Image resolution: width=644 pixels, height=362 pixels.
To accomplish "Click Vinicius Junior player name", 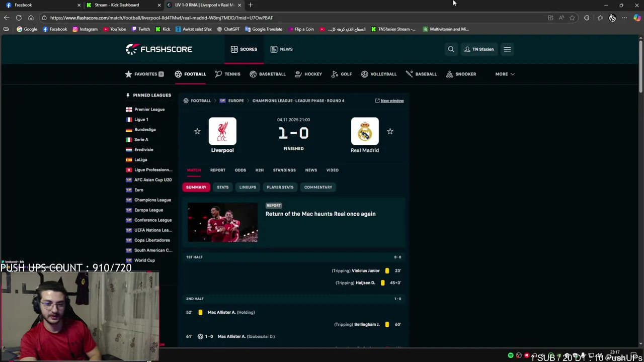I will [366, 270].
